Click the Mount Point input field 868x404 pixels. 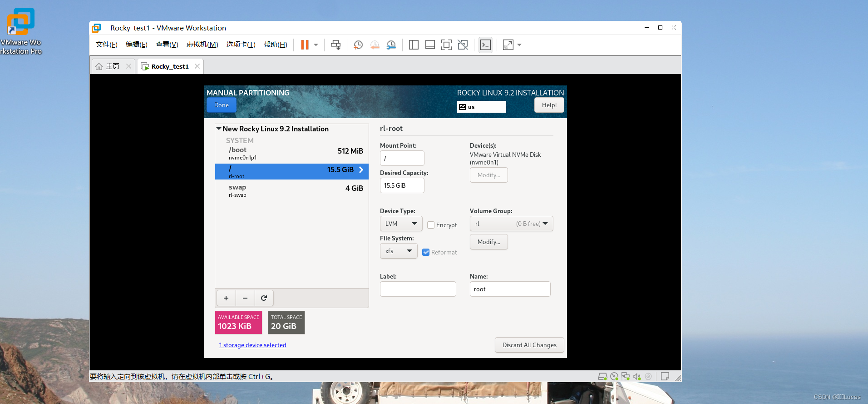click(402, 158)
